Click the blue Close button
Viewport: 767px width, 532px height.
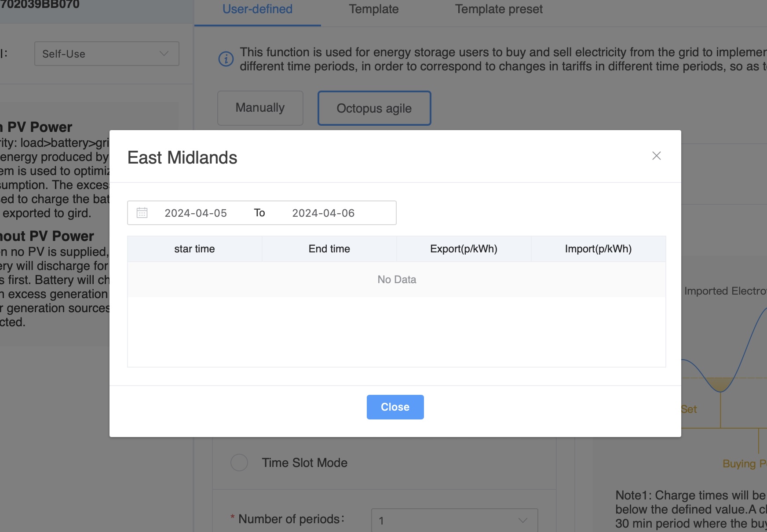tap(395, 407)
